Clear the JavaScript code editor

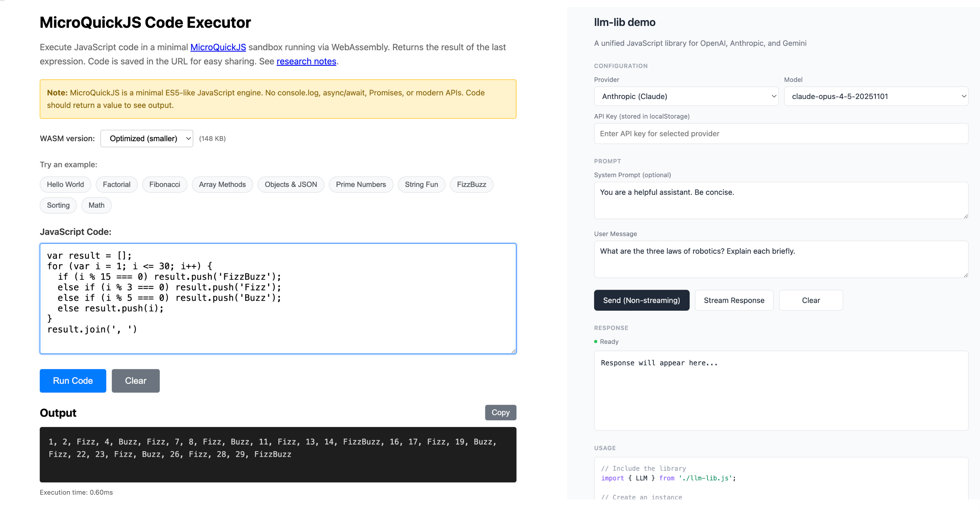click(x=136, y=381)
